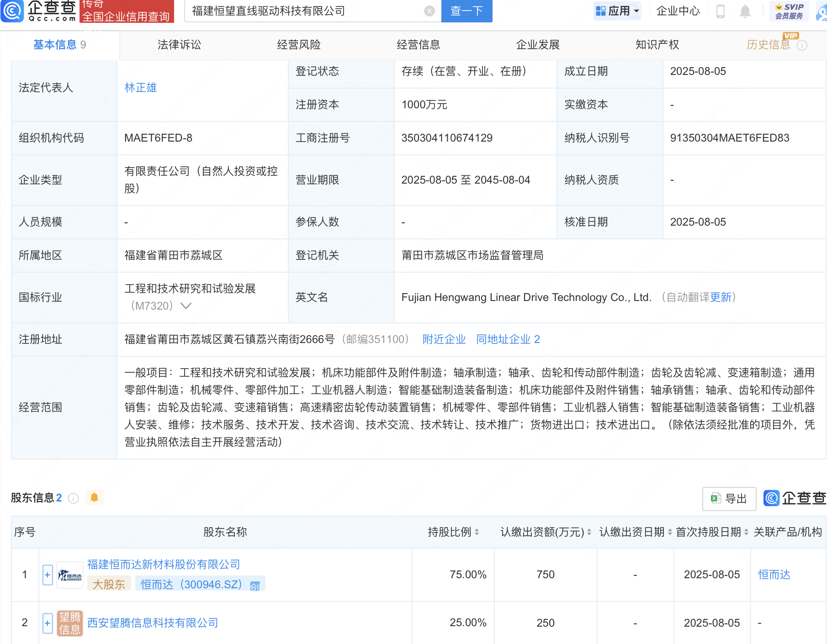Viewport: 827px width, 644px height.
Task: Sort by 持股比例 column
Action: [477, 532]
